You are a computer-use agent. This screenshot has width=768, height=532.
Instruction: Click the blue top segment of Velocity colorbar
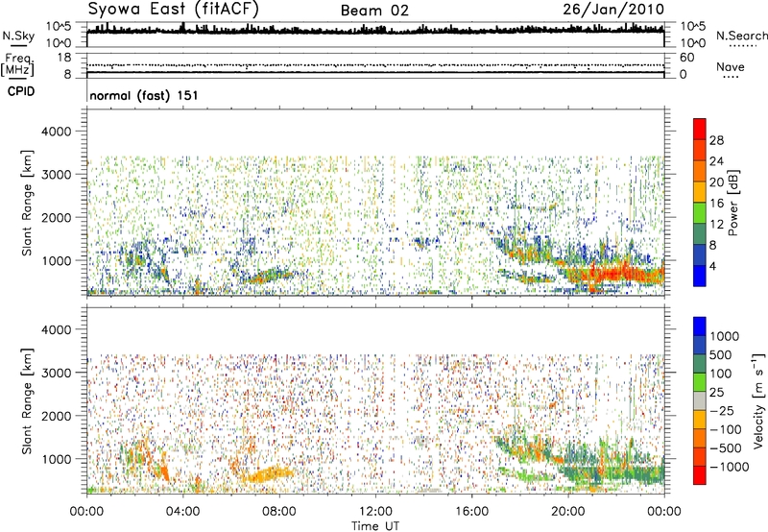[x=700, y=326]
